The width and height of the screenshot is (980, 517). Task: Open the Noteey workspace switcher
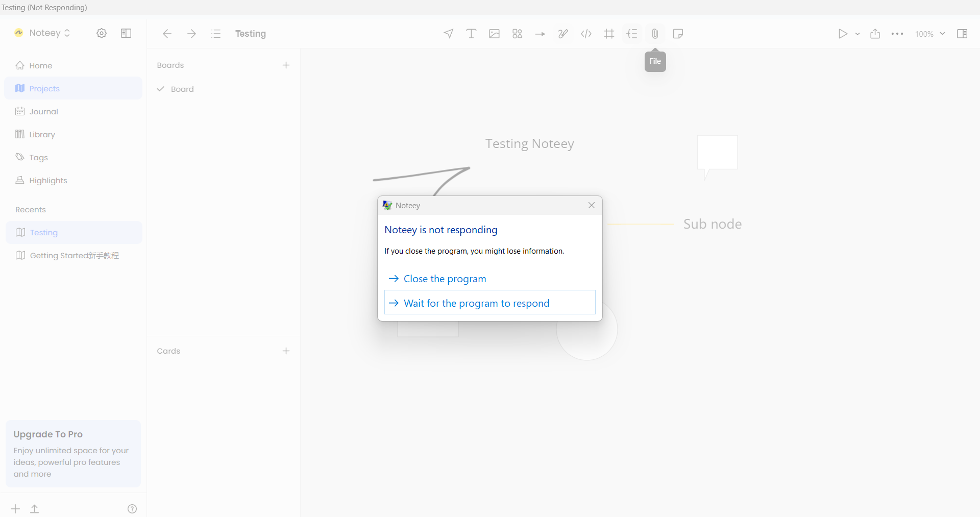coord(43,33)
